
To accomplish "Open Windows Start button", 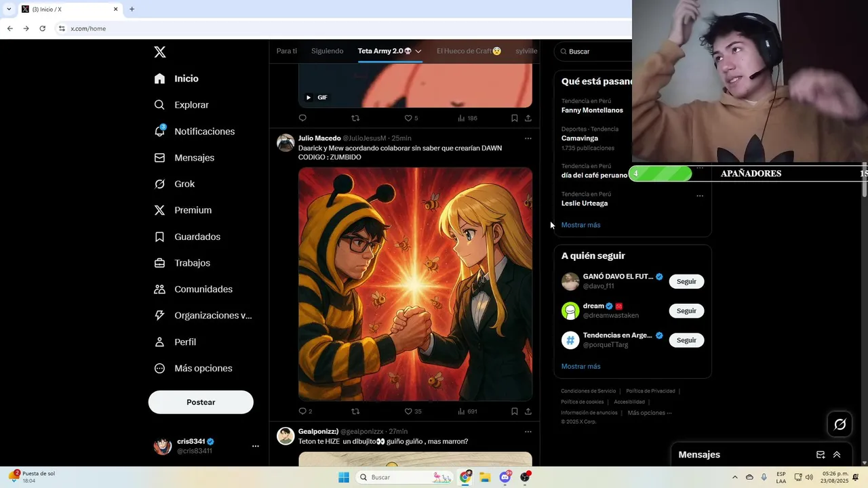I will click(x=344, y=477).
